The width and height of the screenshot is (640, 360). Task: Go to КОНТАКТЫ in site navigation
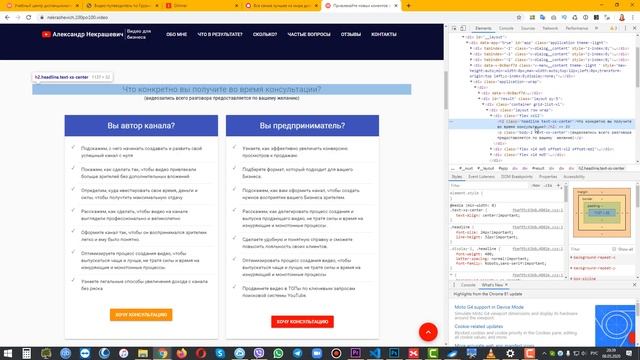(384, 34)
